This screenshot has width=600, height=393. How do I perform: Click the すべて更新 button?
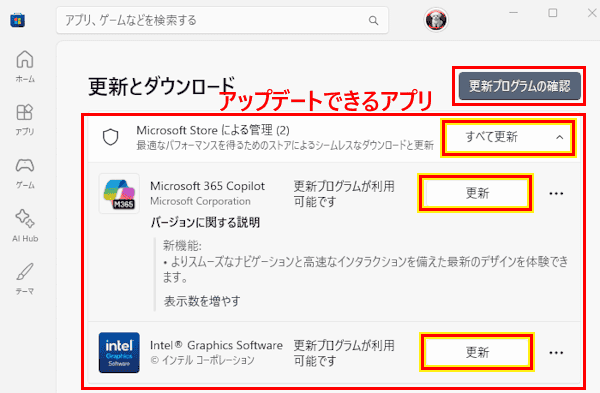(491, 137)
